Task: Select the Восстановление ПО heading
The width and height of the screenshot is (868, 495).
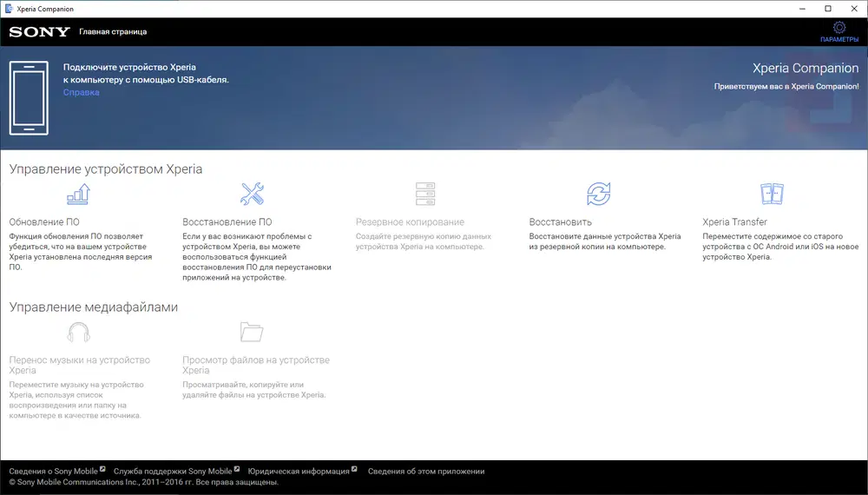Action: point(227,222)
